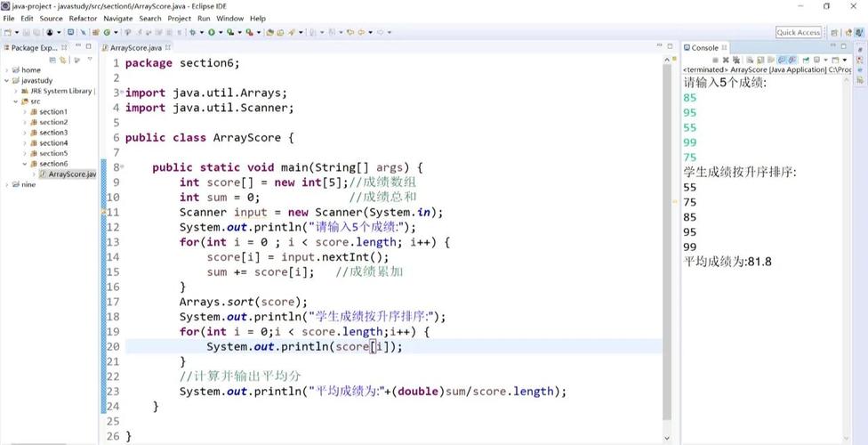
Task: Expand the section1 package tree node
Action: tap(25, 112)
